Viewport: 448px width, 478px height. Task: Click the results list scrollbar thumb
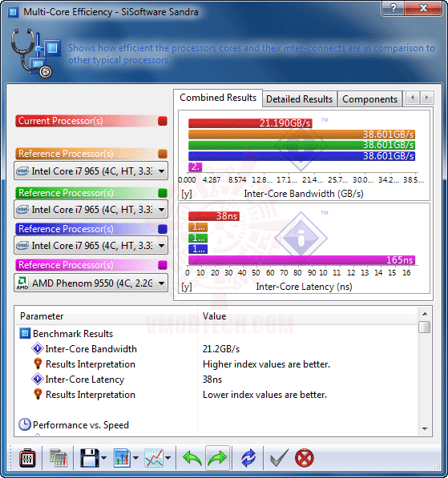point(425,327)
